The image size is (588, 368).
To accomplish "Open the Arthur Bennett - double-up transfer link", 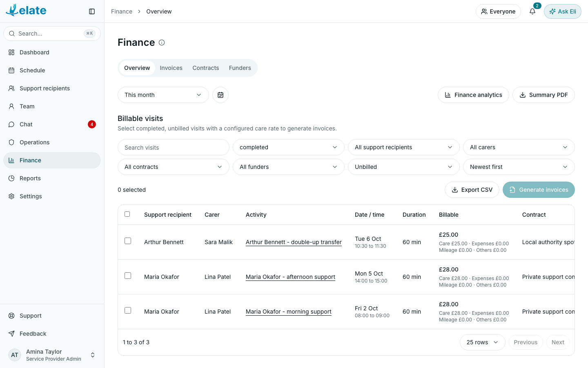I will click(294, 242).
